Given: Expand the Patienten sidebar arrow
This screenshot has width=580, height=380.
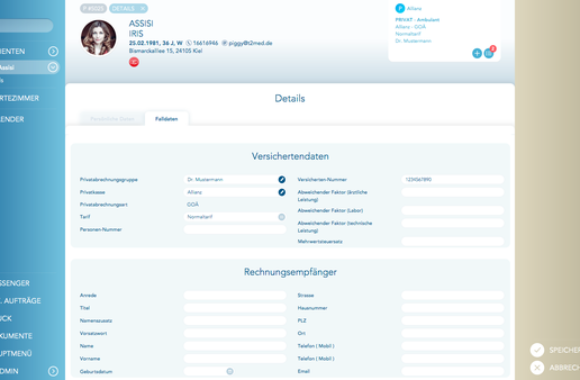Looking at the screenshot, I should point(53,51).
